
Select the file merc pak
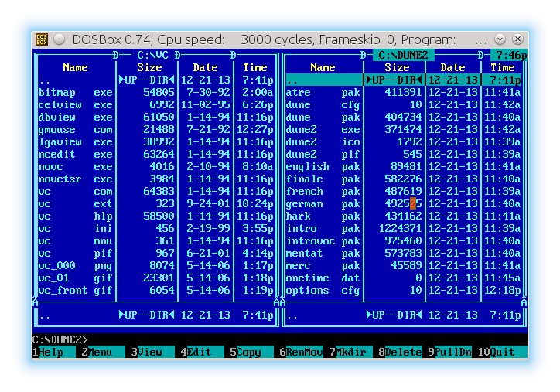pyautogui.click(x=404, y=266)
